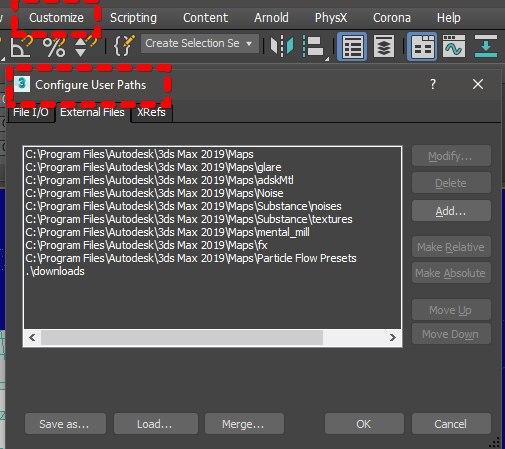Click the Make Relative button
This screenshot has width=505, height=449.
click(x=451, y=247)
